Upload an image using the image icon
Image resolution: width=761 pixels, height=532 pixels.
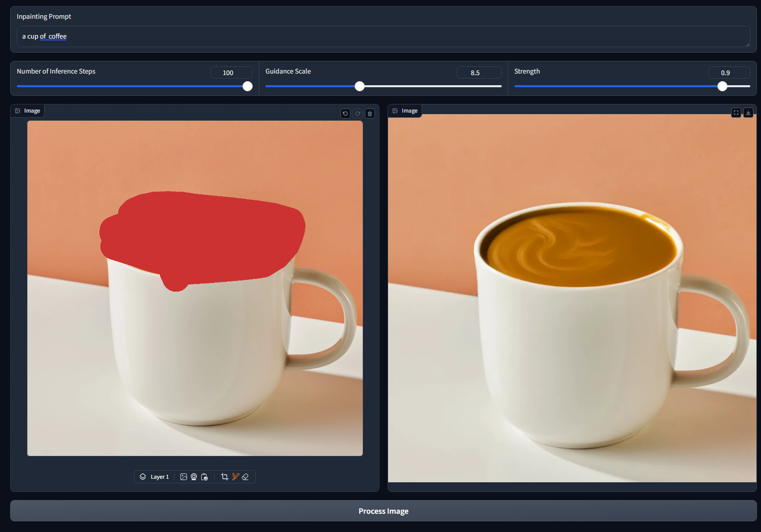(x=184, y=477)
